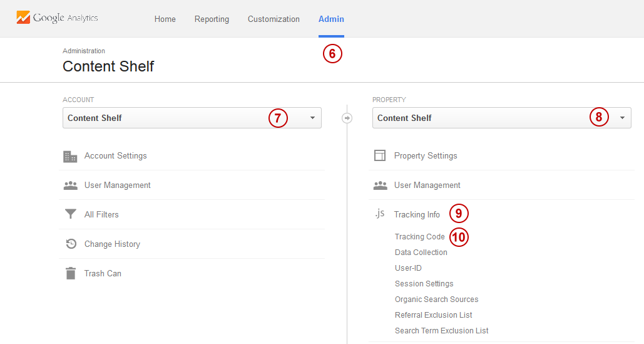Open the Property dropdown showing Content Shelf

pyautogui.click(x=501, y=118)
